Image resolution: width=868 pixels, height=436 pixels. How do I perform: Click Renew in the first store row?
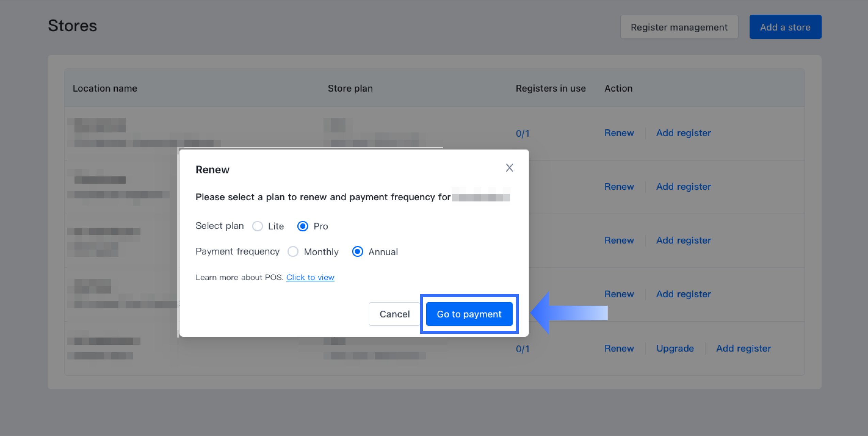[x=619, y=133]
